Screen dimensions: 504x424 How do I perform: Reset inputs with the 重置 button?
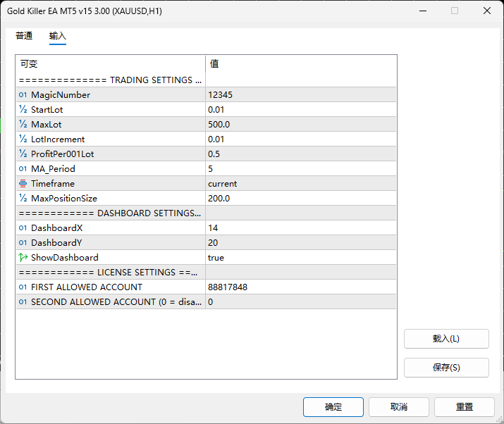point(465,407)
